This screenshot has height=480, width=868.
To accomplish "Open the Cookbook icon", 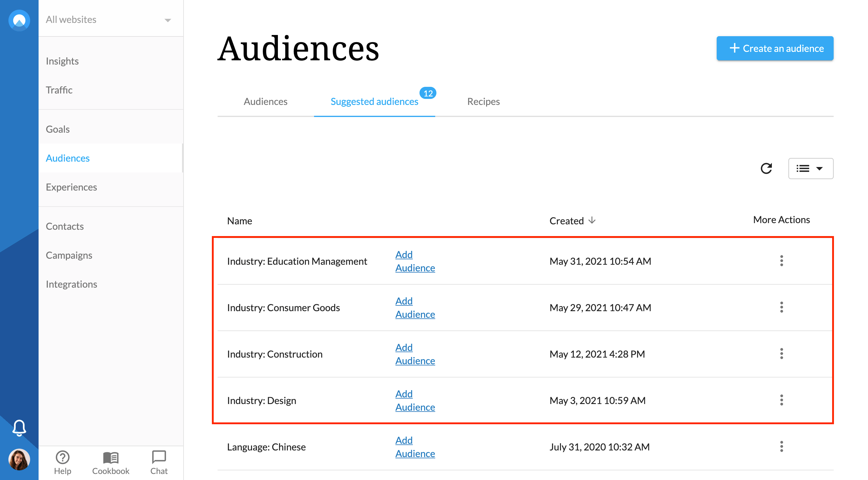I will [111, 457].
